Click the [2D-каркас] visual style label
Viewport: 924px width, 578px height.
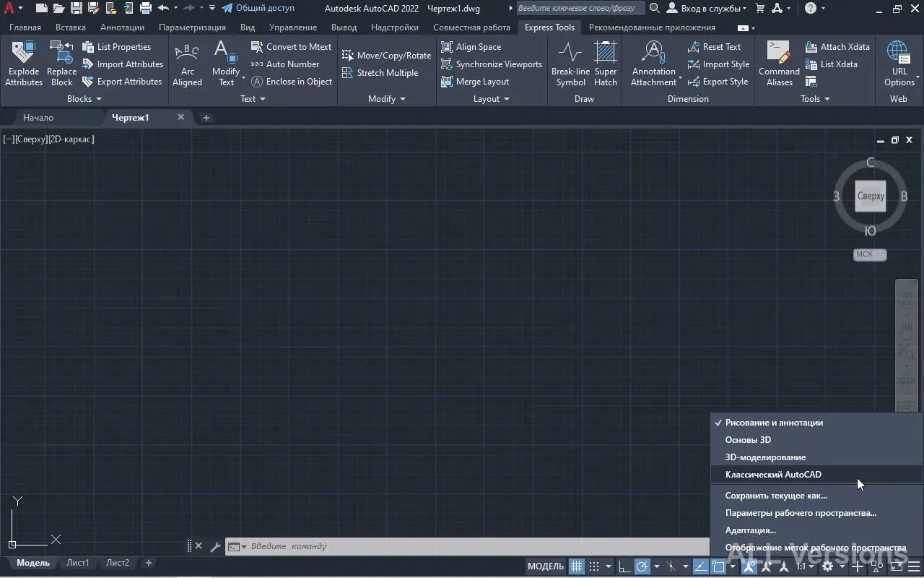71,139
